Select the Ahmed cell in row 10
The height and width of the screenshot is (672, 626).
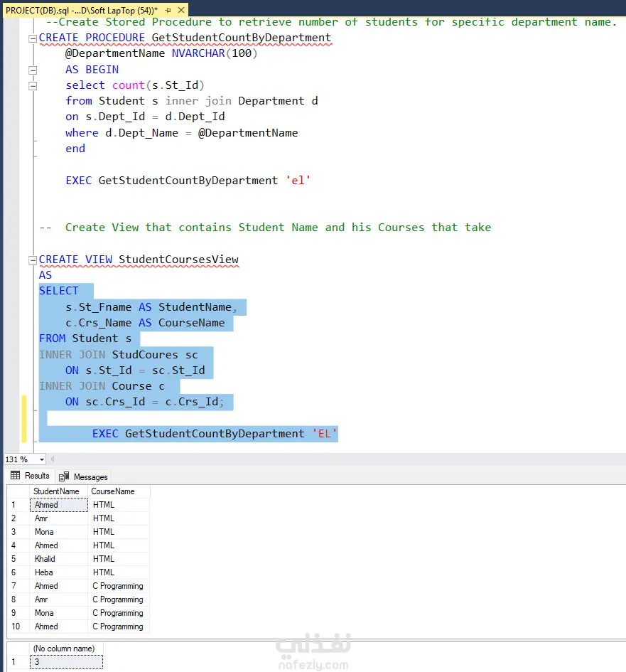click(59, 626)
